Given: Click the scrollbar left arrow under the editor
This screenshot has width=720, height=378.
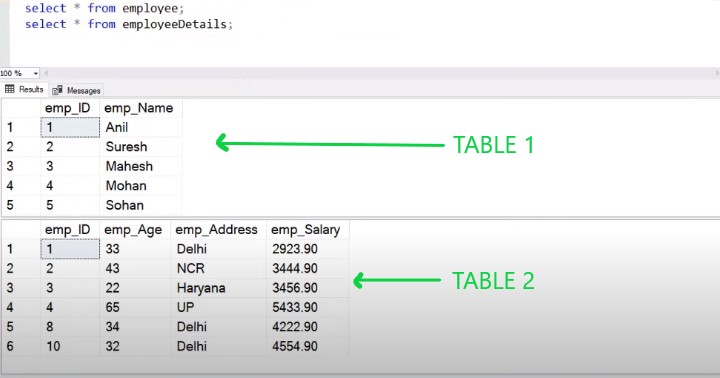Looking at the screenshot, I should 46,73.
